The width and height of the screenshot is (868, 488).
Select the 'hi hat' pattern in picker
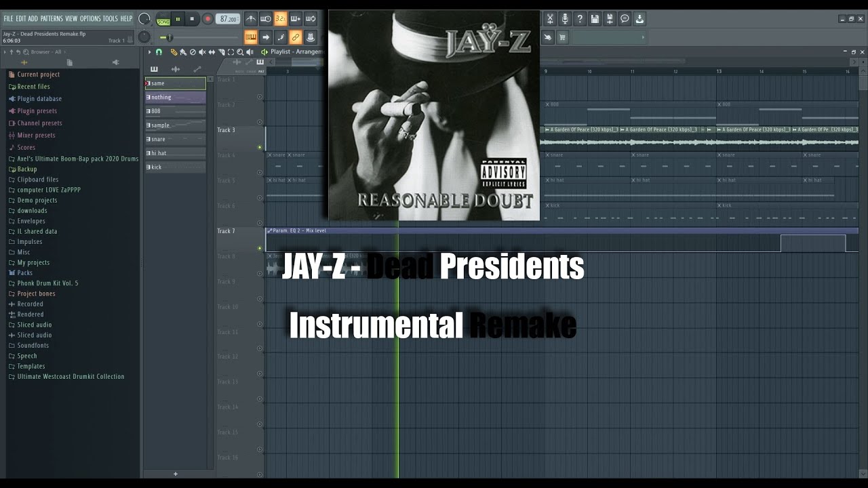coord(175,153)
